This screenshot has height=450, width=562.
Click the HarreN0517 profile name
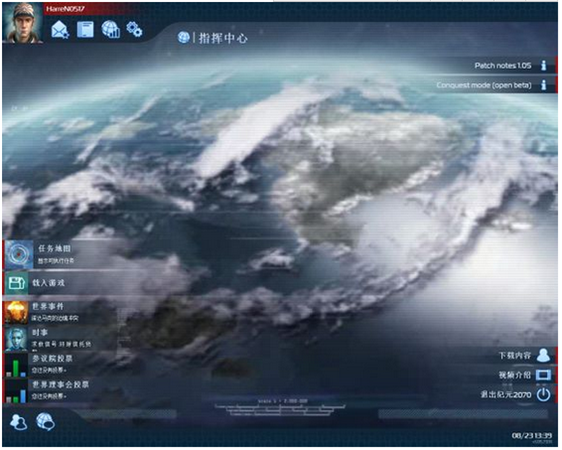tap(66, 9)
